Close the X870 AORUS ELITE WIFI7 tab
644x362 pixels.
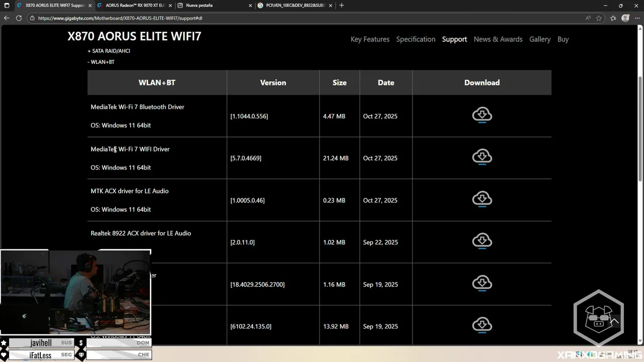click(90, 6)
